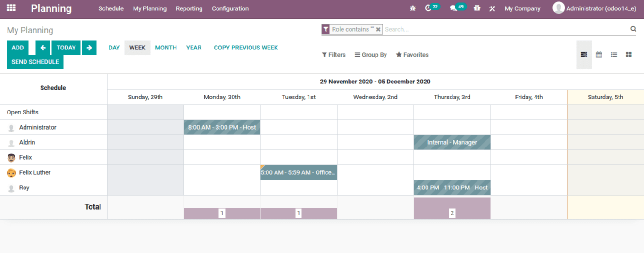Switch to the kanban view icon

[628, 55]
